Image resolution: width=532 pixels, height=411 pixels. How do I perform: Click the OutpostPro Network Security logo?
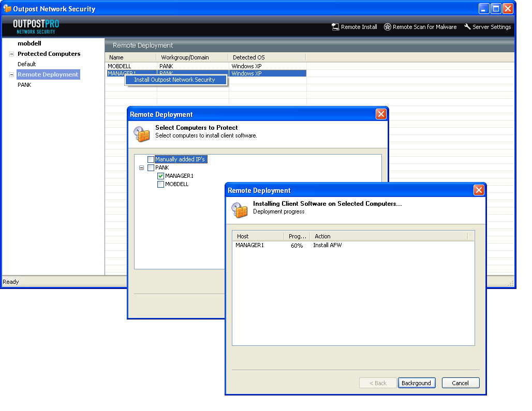(x=36, y=26)
